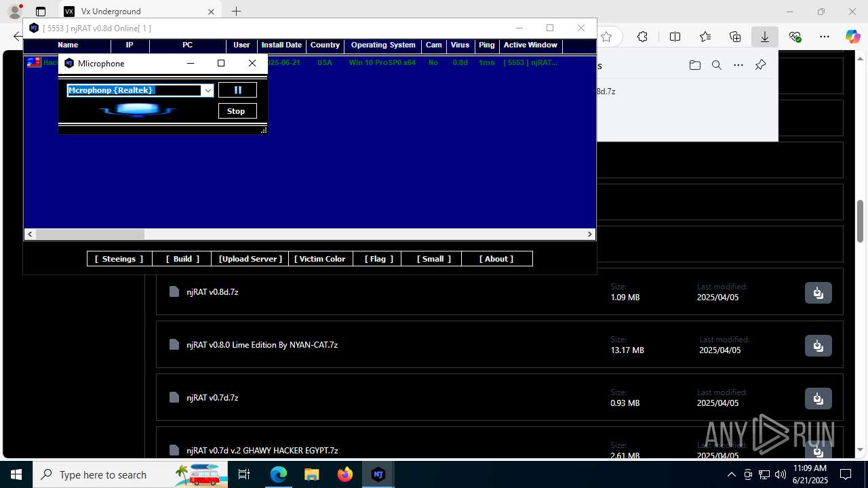Open Copilot icon in Edge
Viewport: 868px width, 488px height.
click(x=852, y=37)
